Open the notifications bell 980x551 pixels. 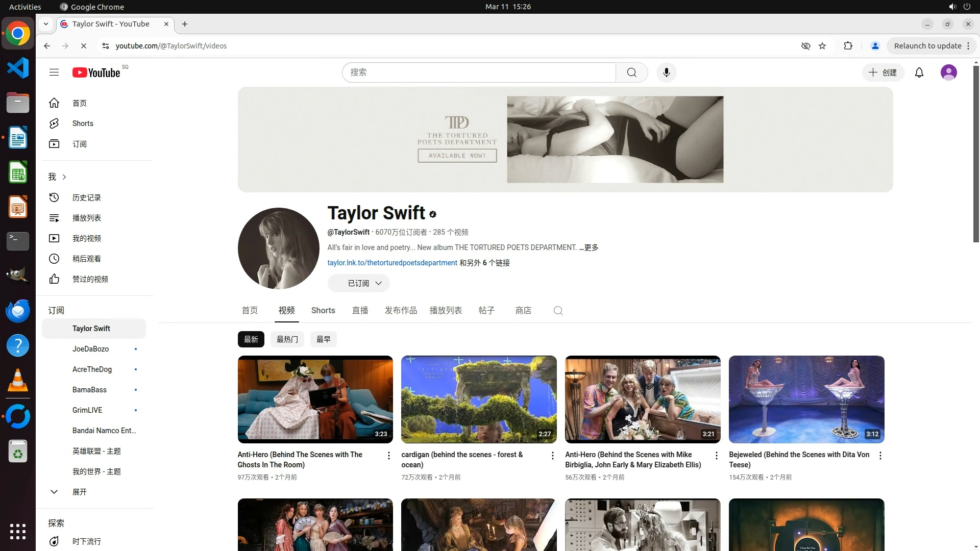point(919,72)
